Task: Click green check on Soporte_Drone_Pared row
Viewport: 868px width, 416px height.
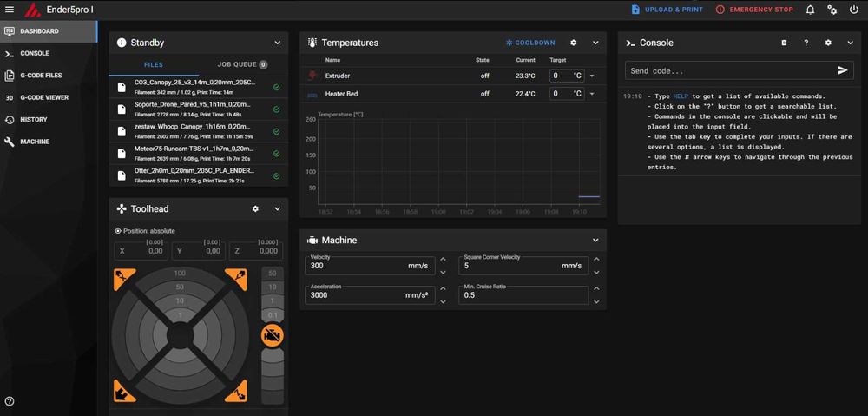Action: pos(276,109)
